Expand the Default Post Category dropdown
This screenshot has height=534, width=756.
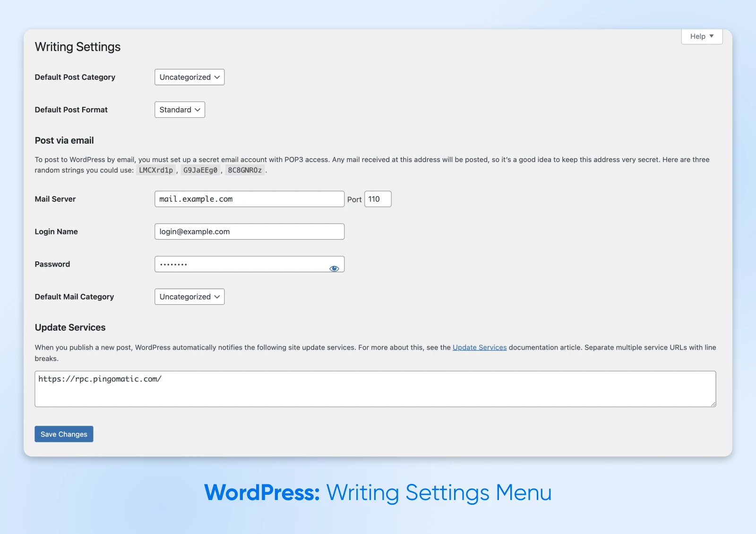point(189,77)
